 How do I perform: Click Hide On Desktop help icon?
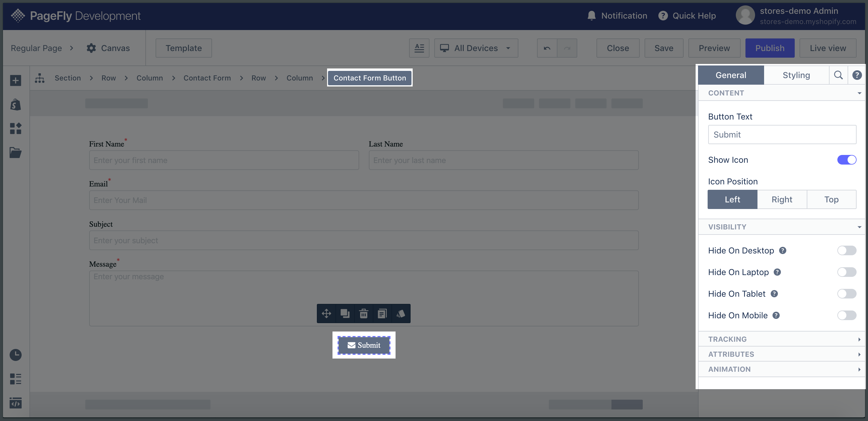(782, 250)
